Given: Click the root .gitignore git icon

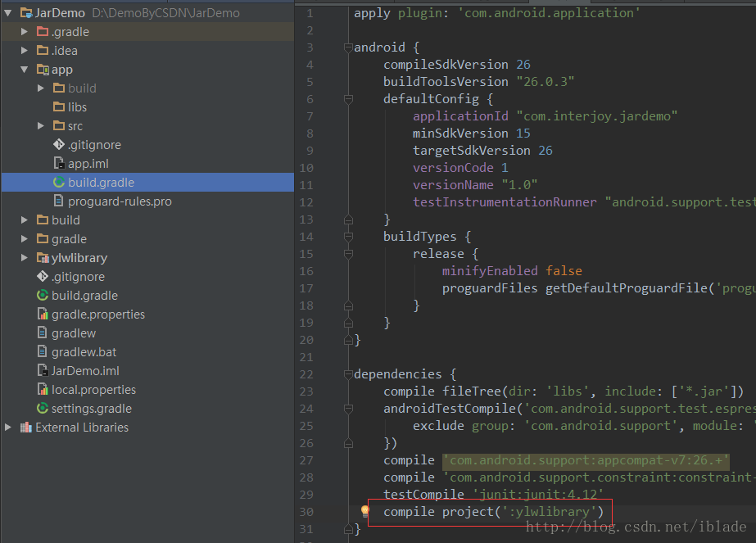Looking at the screenshot, I should [43, 276].
